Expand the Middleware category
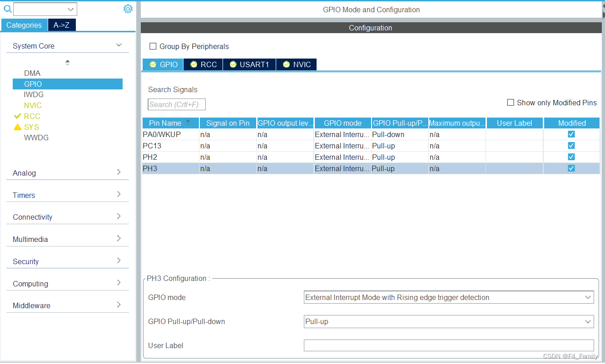Image resolution: width=605 pixels, height=364 pixels. (x=119, y=305)
